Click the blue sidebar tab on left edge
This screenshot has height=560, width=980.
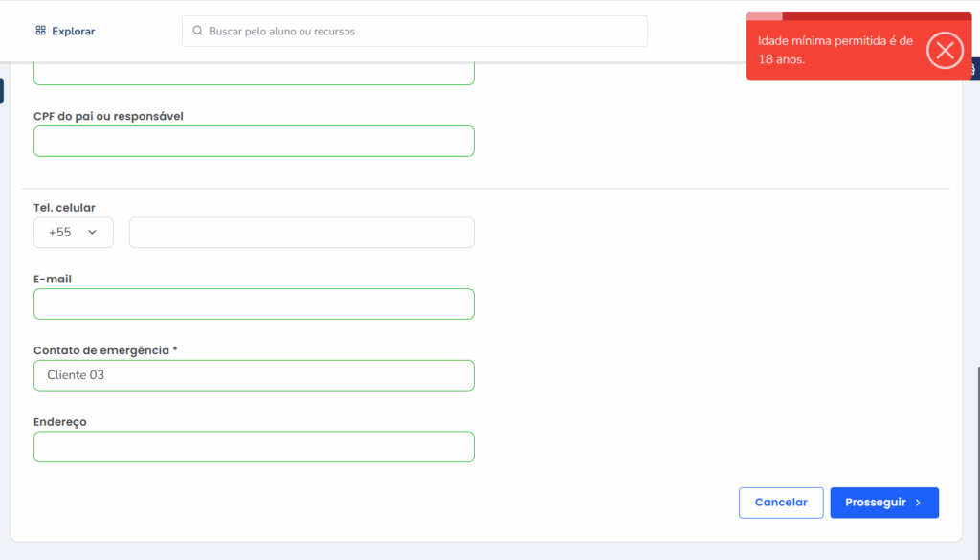point(2,92)
